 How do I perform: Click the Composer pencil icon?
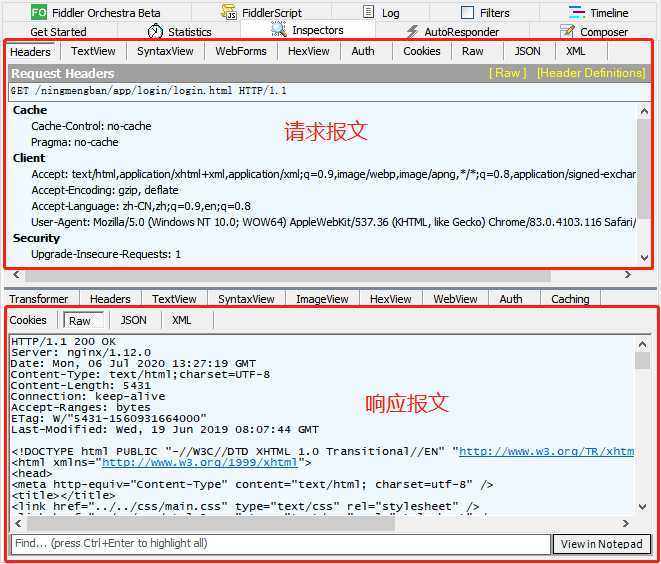(x=567, y=31)
